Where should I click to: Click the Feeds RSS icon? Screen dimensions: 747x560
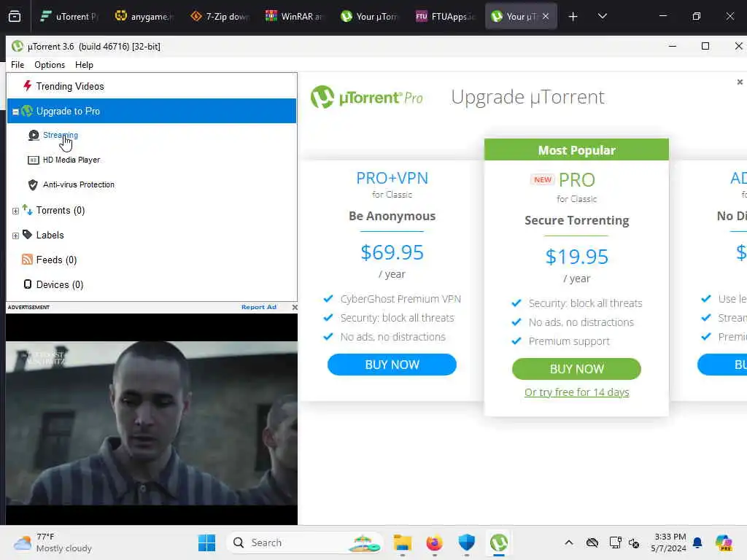(27, 260)
